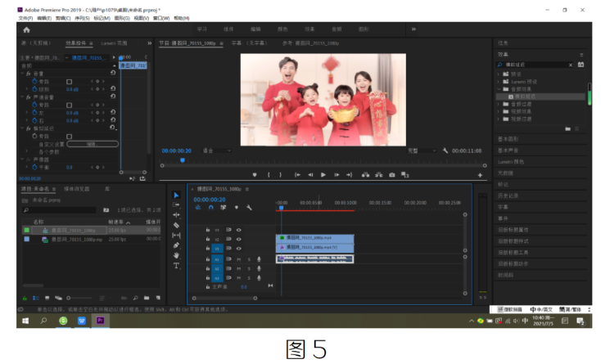Image resolution: width=601 pixels, height=364 pixels.
Task: Open playback resolution 完整 dropdown
Action: (422, 151)
